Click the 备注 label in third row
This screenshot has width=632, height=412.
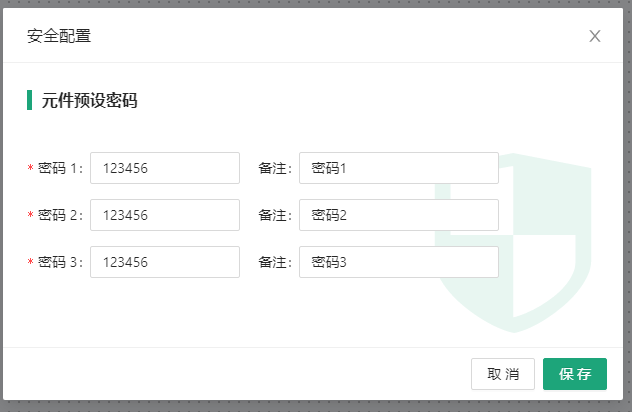point(274,262)
